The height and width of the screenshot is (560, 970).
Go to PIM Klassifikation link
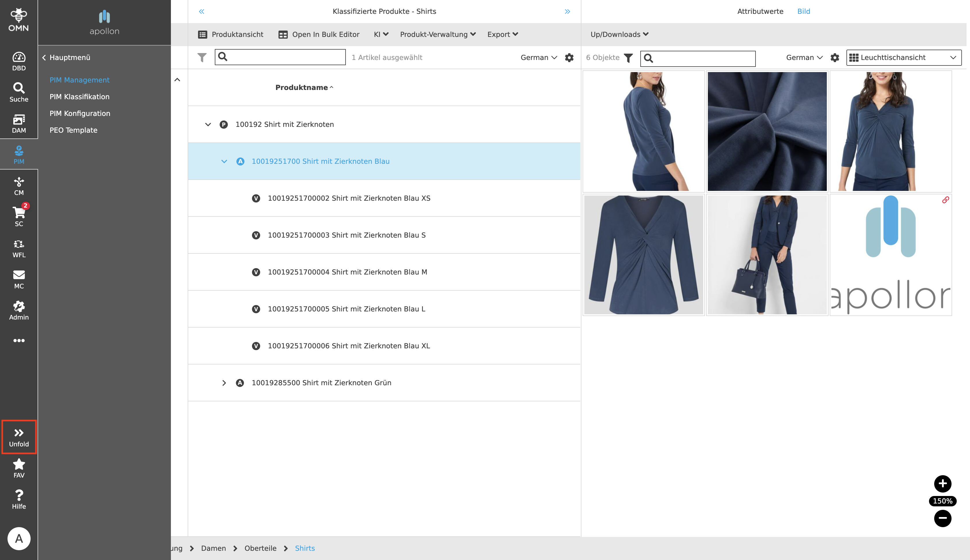point(79,97)
